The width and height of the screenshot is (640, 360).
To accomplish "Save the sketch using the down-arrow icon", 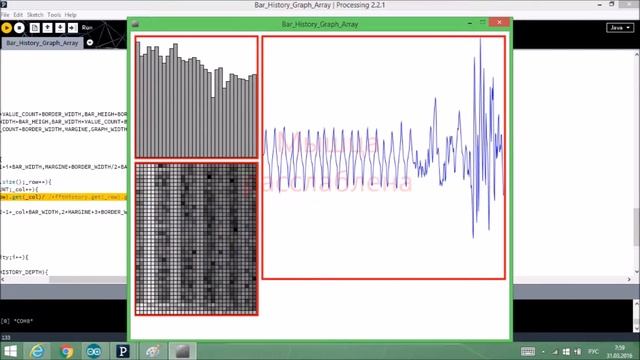I will 60,28.
